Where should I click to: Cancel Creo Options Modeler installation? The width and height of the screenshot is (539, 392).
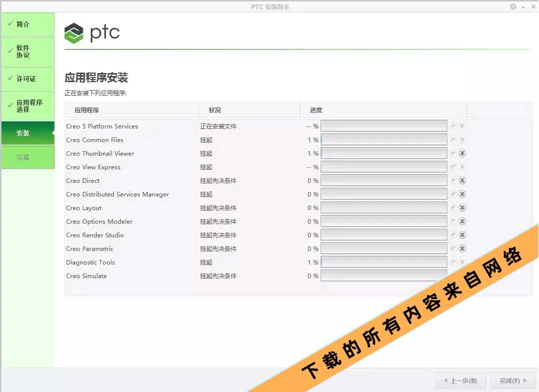(462, 221)
